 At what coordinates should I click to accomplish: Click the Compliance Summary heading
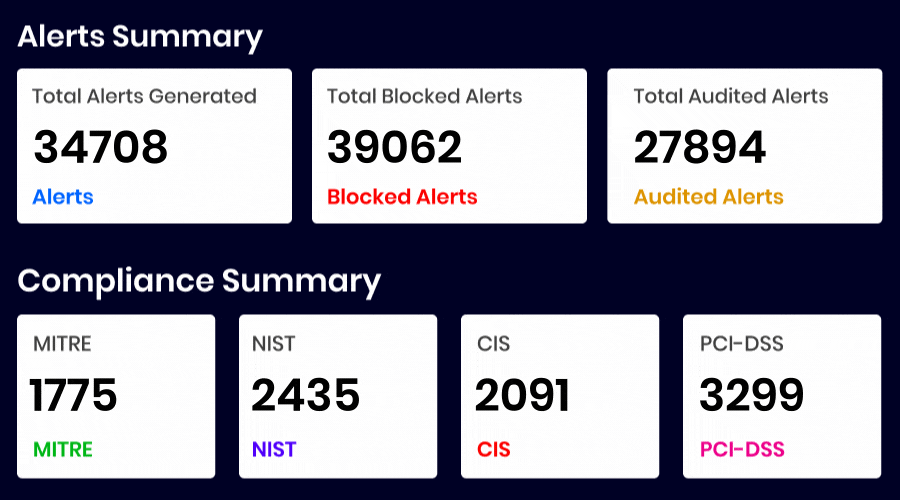199,281
